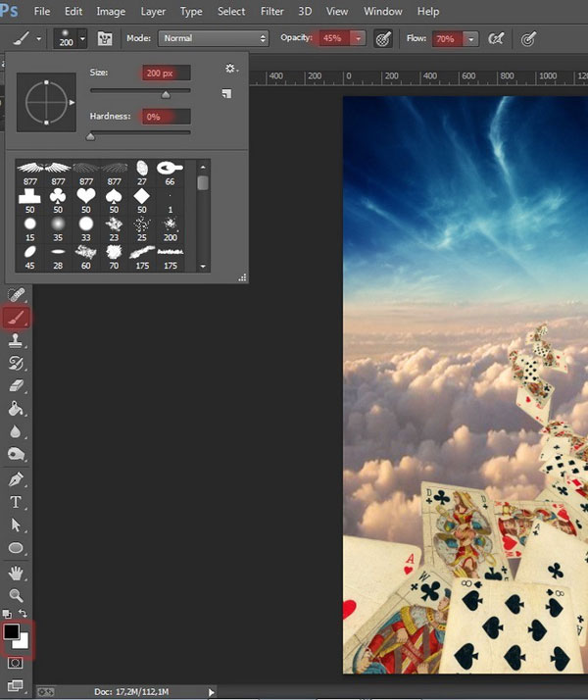Image resolution: width=588 pixels, height=700 pixels.
Task: Select the Sponge tool
Action: [x=16, y=454]
